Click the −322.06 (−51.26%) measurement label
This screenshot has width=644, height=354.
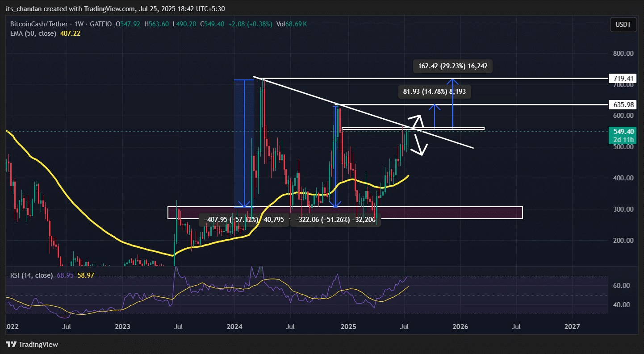(335, 220)
